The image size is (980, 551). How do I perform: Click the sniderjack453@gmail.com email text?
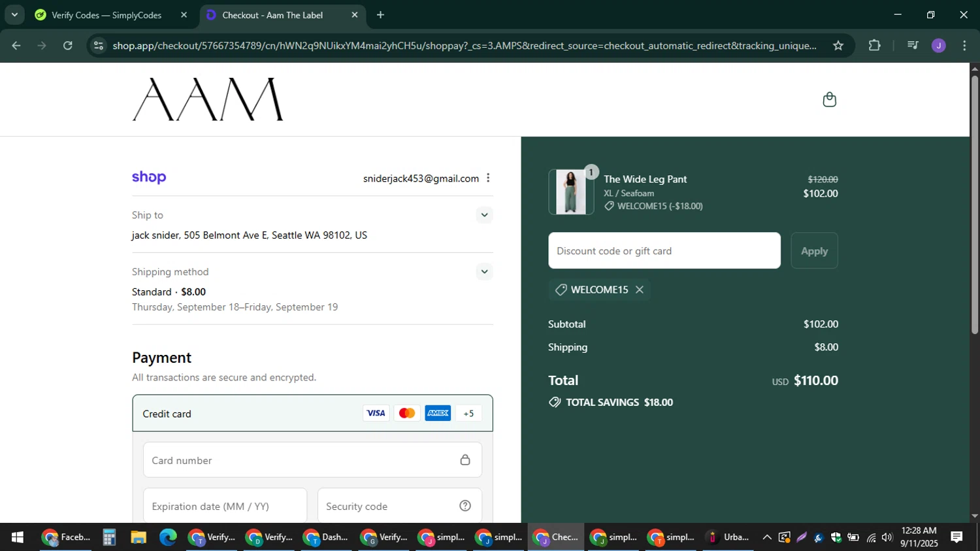(x=421, y=178)
